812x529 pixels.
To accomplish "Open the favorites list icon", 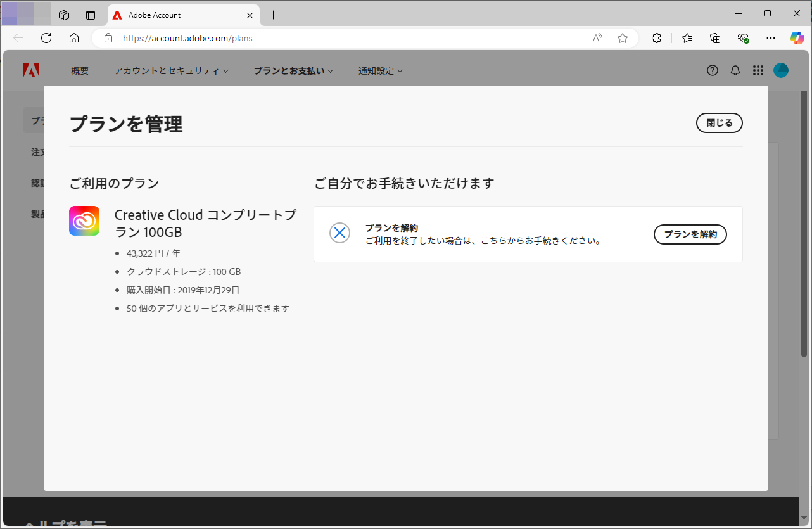I will [687, 38].
